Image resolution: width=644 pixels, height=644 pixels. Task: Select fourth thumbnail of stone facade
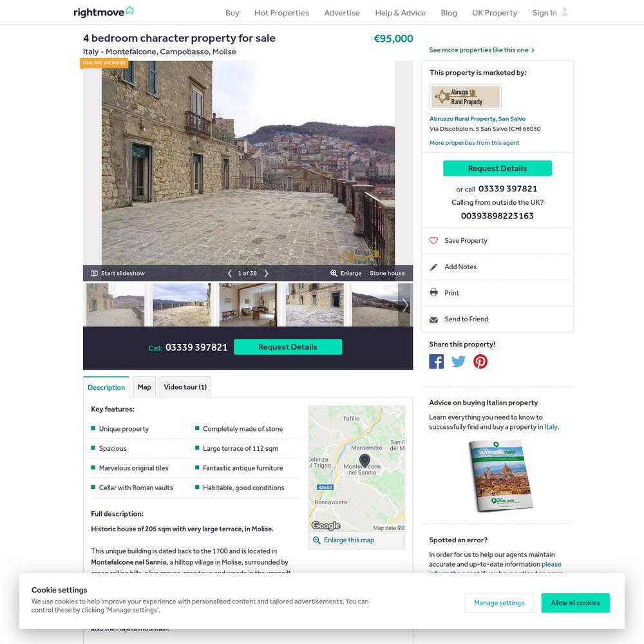point(315,305)
